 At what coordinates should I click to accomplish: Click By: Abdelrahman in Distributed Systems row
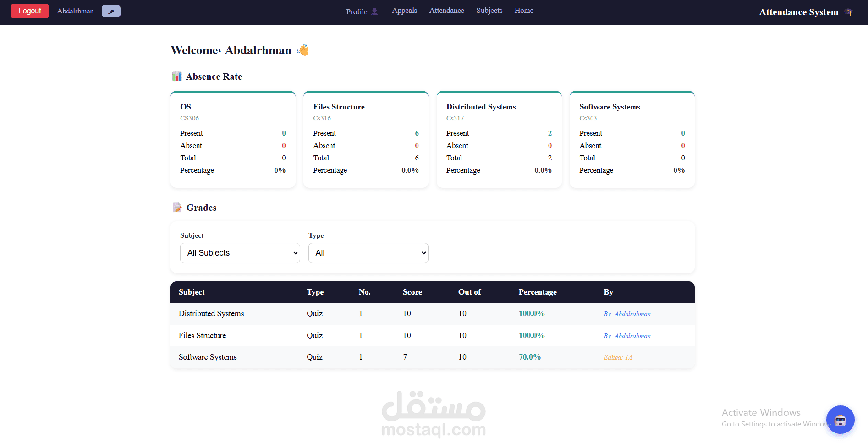click(627, 314)
